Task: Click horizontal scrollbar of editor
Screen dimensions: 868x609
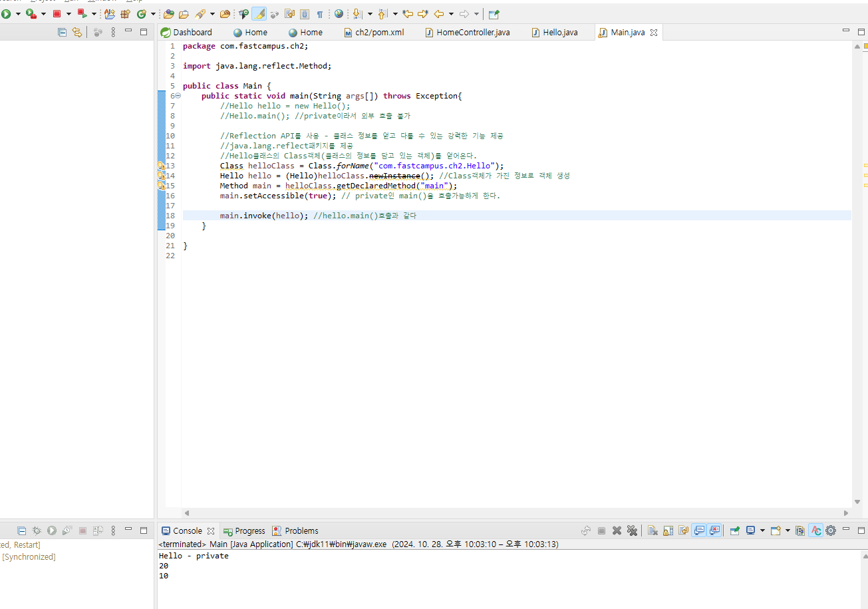Action: tap(516, 513)
